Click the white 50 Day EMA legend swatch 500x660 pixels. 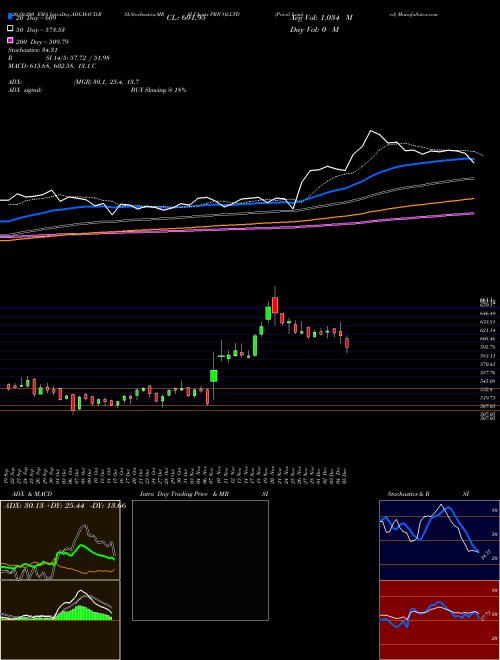point(10,29)
